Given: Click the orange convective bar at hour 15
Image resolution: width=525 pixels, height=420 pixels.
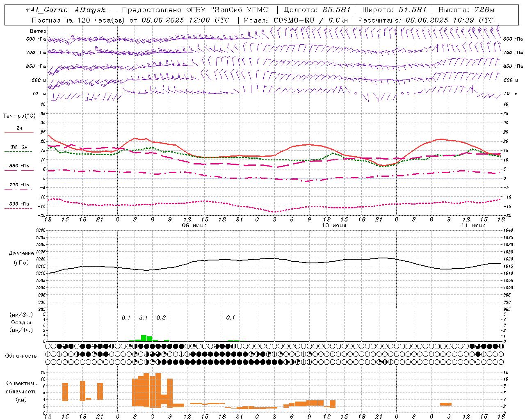Looking at the screenshot, I should click(x=65, y=392).
